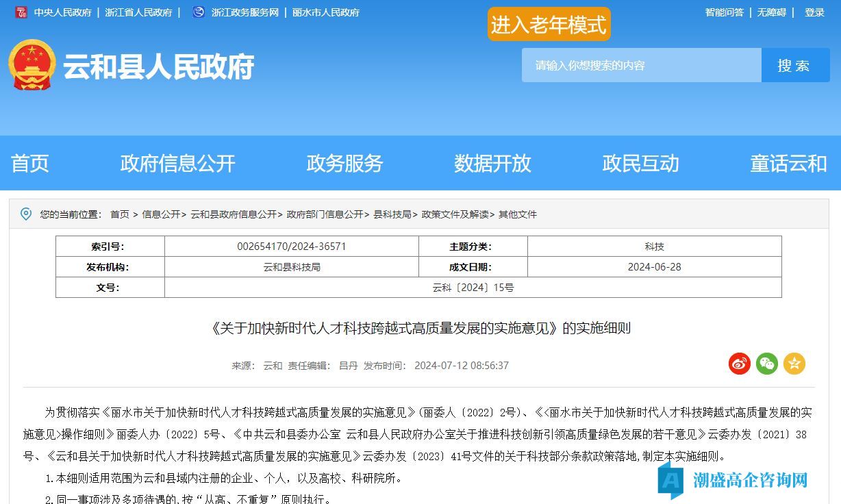
Task: Open the 首页 navigation tab
Action: click(x=30, y=164)
